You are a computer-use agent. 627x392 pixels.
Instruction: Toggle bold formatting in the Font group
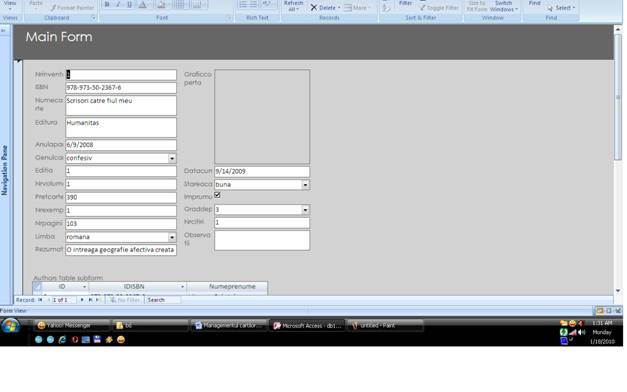tap(107, 4)
